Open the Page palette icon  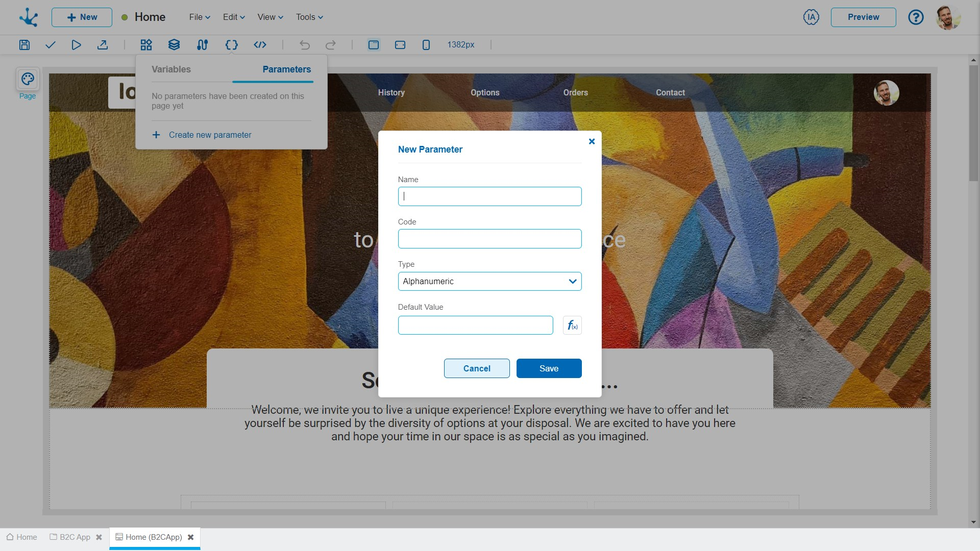coord(28,79)
